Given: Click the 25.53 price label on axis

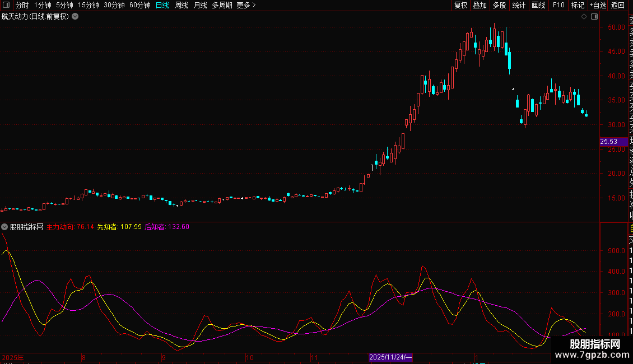Looking at the screenshot, I should coord(613,142).
